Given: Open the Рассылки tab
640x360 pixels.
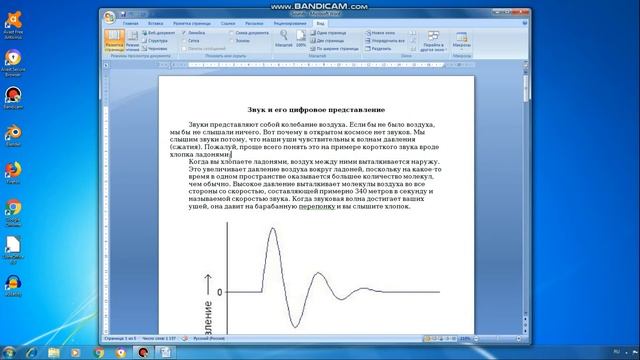Looking at the screenshot, I should point(254,24).
